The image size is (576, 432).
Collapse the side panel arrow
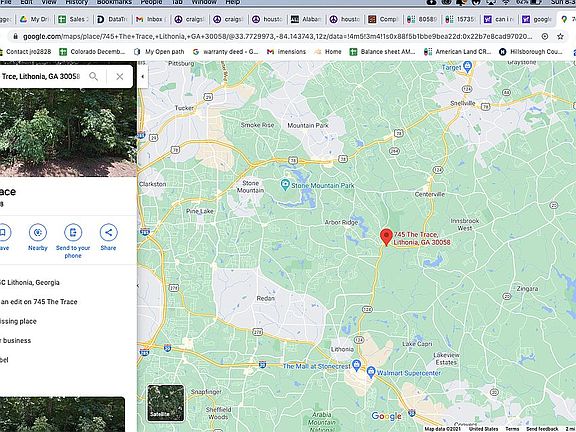pos(143,76)
